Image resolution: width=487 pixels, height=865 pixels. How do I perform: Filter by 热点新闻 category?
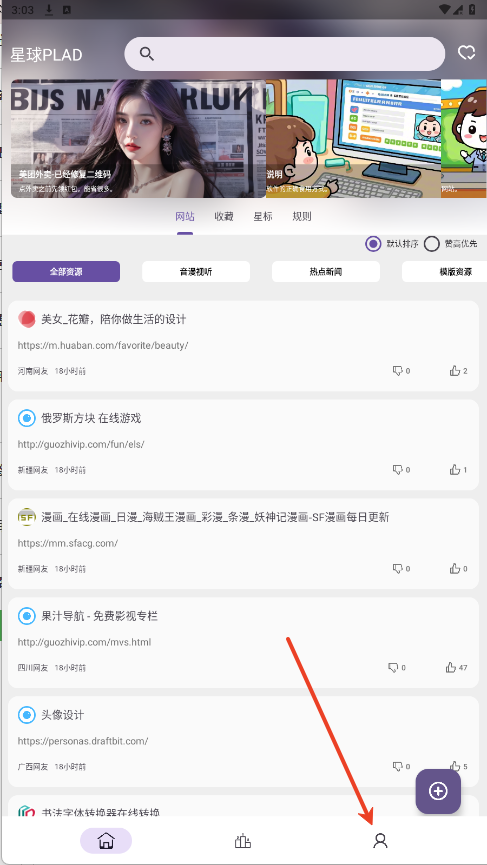326,271
